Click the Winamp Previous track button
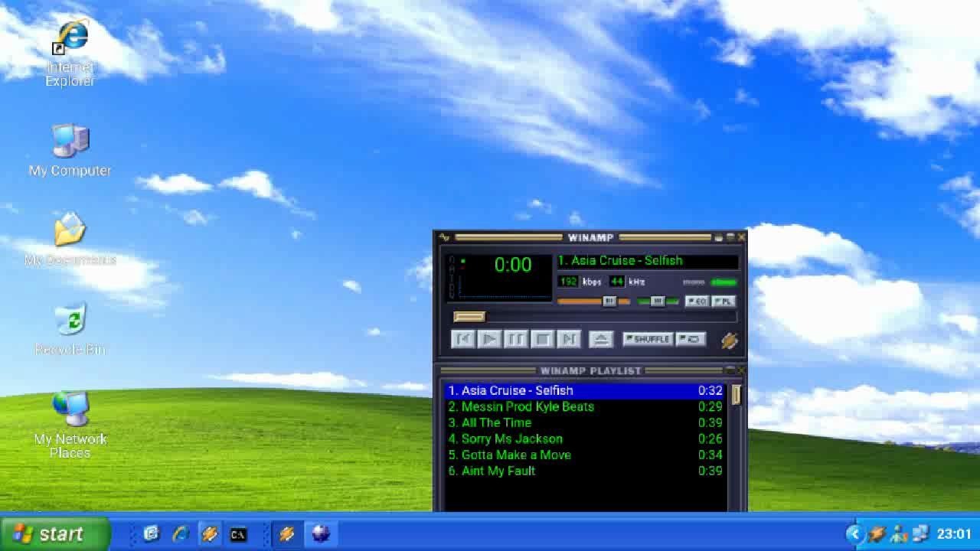Screen dimensions: 980x551 click(x=463, y=338)
